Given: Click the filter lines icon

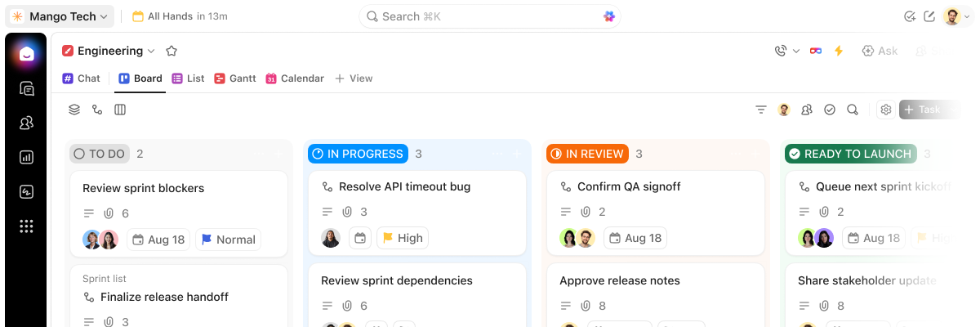Looking at the screenshot, I should pyautogui.click(x=761, y=110).
